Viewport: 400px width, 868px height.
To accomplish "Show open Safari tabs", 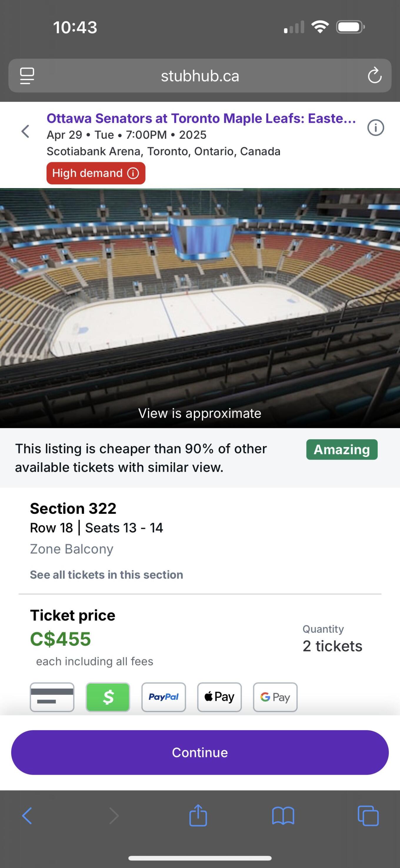I will pos(368,816).
